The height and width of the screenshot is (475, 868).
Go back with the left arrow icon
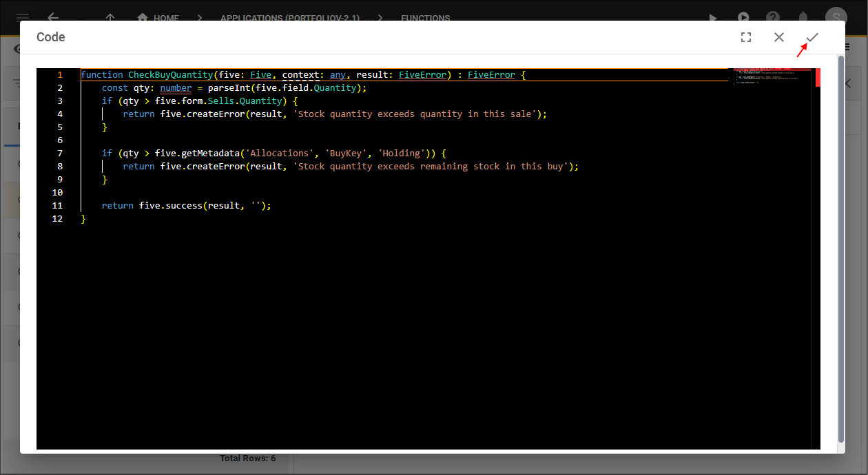point(53,18)
